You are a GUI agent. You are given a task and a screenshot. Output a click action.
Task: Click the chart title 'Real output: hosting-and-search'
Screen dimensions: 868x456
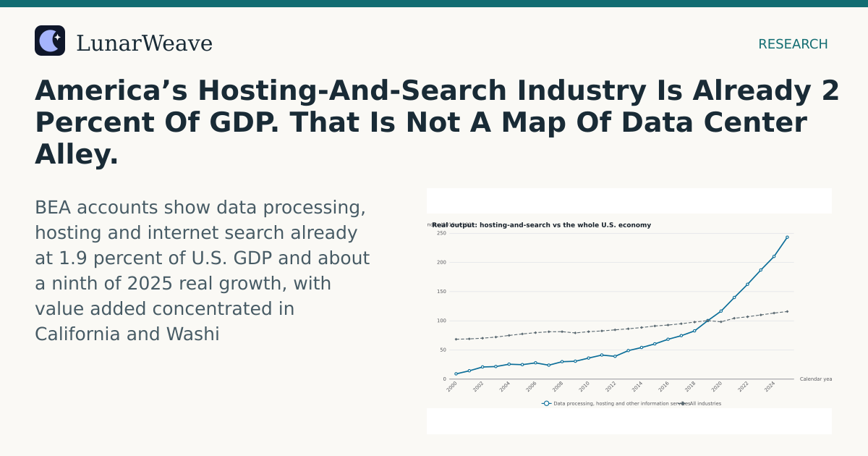pyautogui.click(x=541, y=225)
